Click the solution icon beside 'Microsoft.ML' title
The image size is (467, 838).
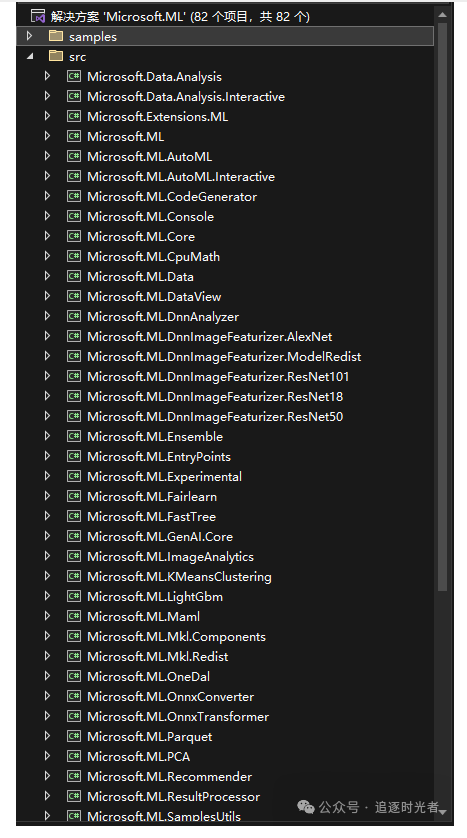pos(38,17)
